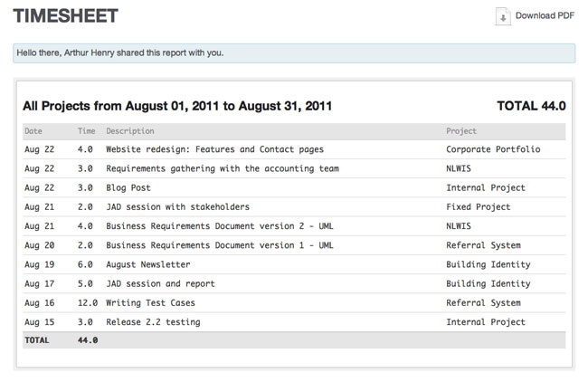588x382 pixels.
Task: Click Internal Project in the Blog Post row
Action: tap(486, 187)
